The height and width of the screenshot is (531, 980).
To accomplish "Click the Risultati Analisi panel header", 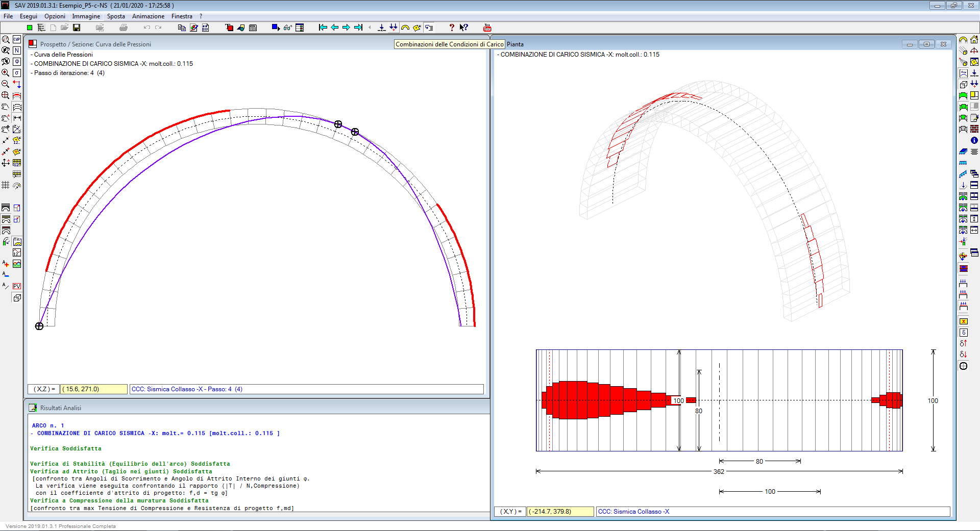I will click(x=60, y=408).
